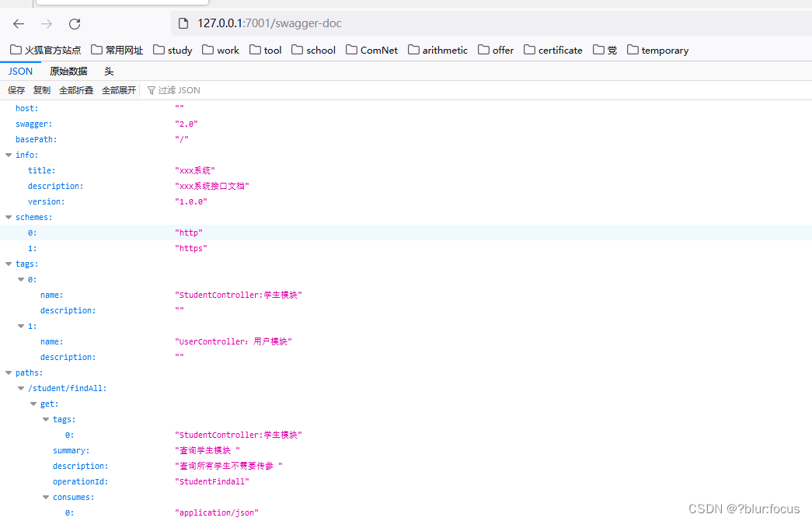Open the certificate bookmark folder
812x521 pixels.
point(553,51)
